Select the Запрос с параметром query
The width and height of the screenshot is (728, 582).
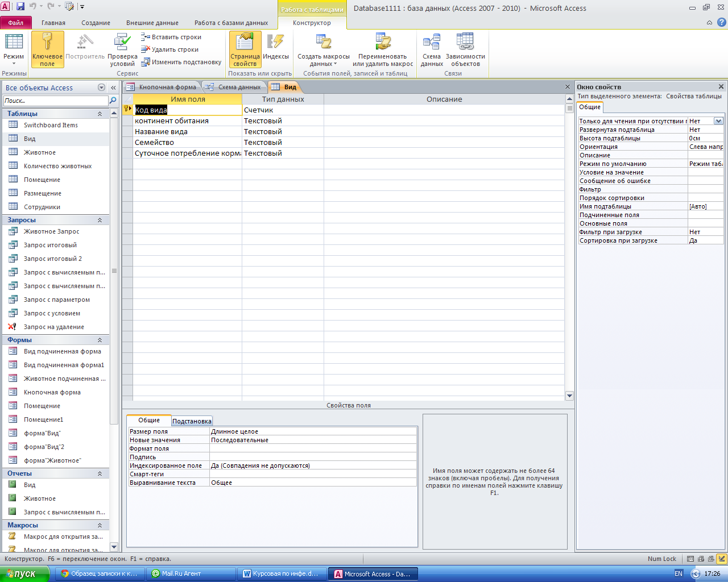click(56, 300)
